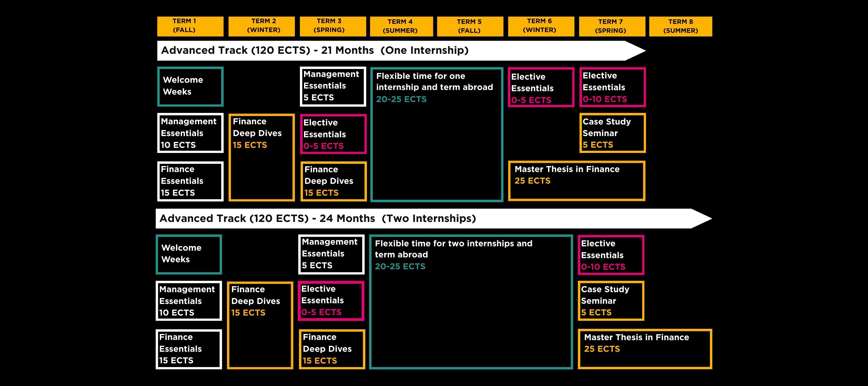Screen dimensions: 868x386
Task: Open the two internships flexible time block
Action: [472, 300]
